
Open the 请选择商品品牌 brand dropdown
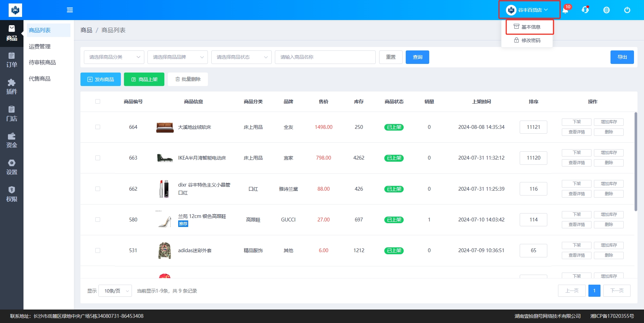(177, 57)
